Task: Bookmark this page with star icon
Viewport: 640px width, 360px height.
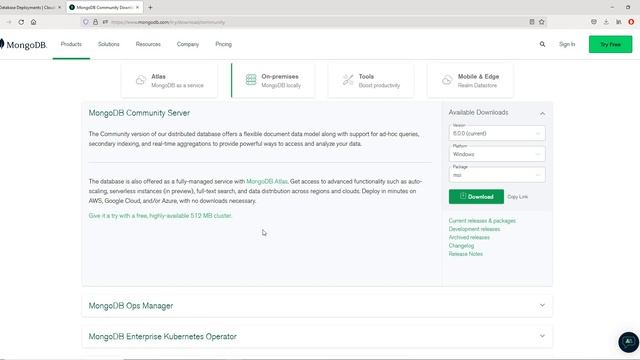Action: click(542, 22)
